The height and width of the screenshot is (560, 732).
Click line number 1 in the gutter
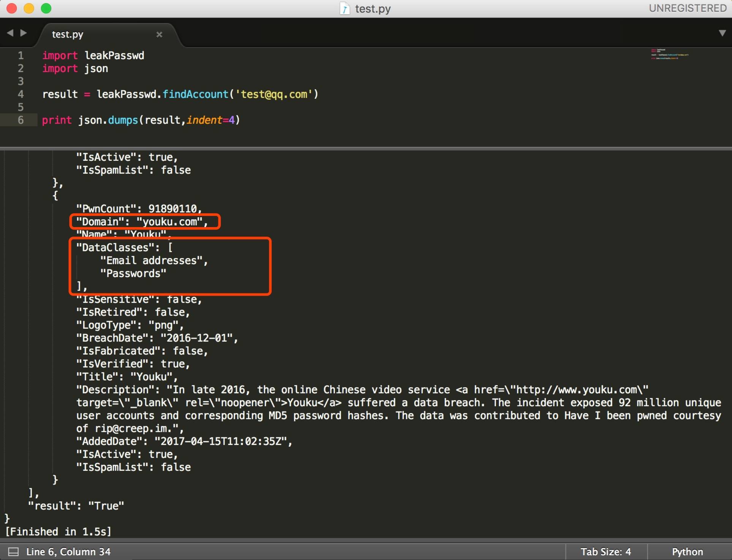21,55
